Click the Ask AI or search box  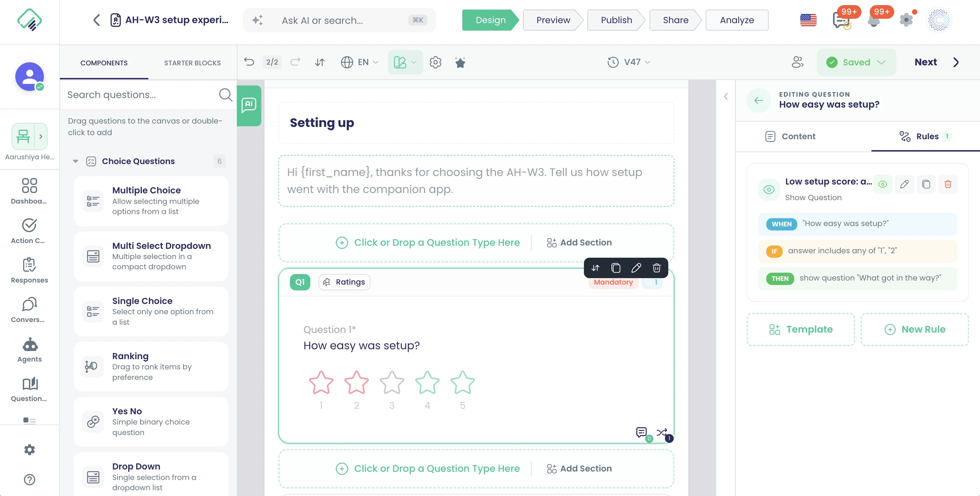pyautogui.click(x=339, y=20)
